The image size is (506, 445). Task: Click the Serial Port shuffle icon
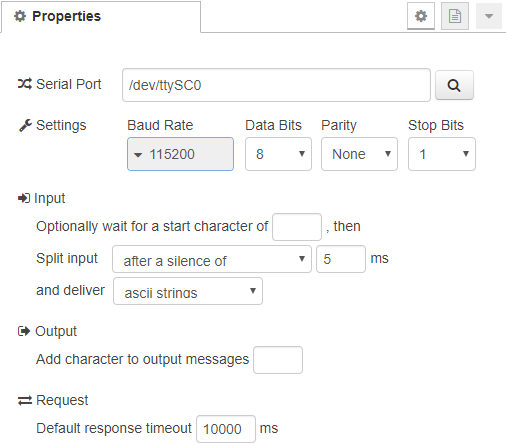(x=25, y=84)
